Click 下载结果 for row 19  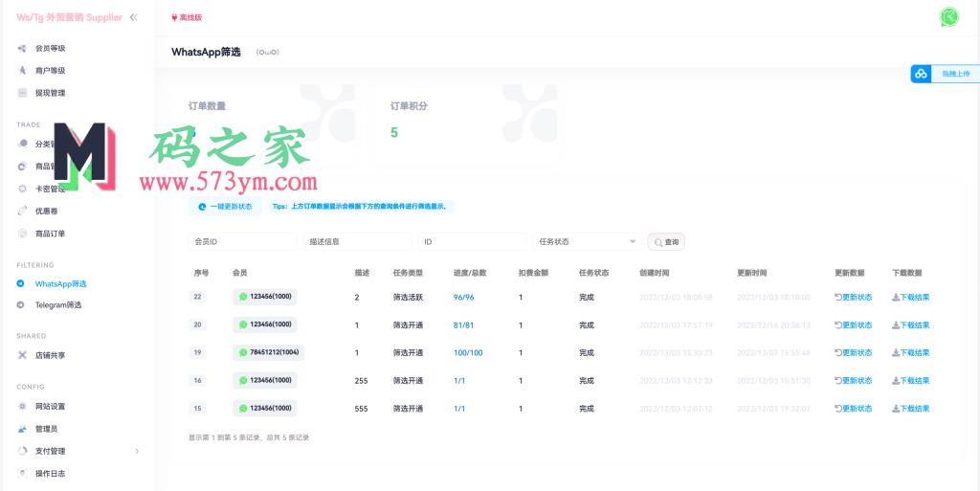(x=911, y=353)
